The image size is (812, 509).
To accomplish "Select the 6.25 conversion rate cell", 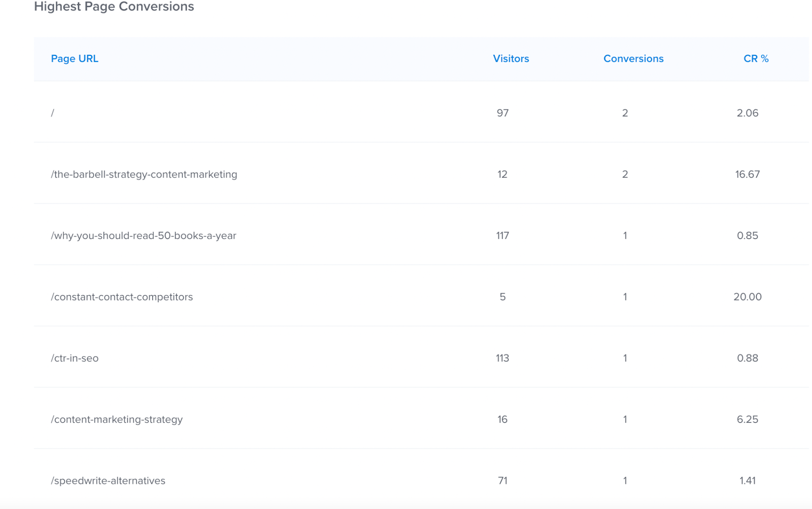I will [747, 420].
